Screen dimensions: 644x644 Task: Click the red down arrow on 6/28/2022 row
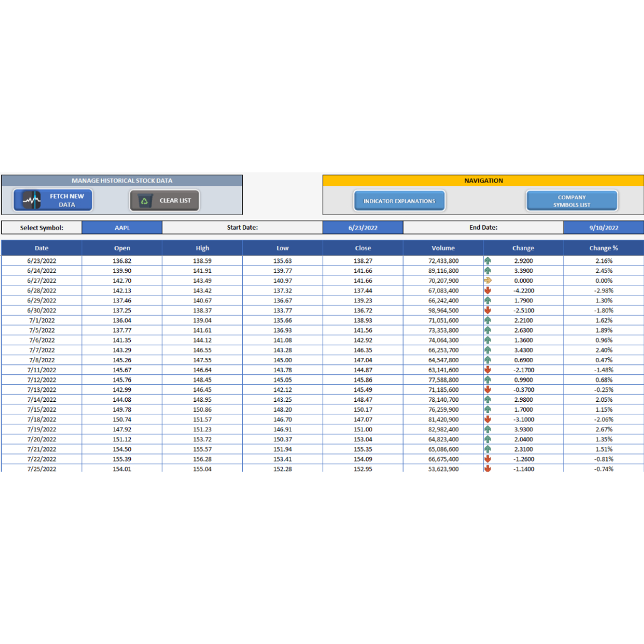488,291
